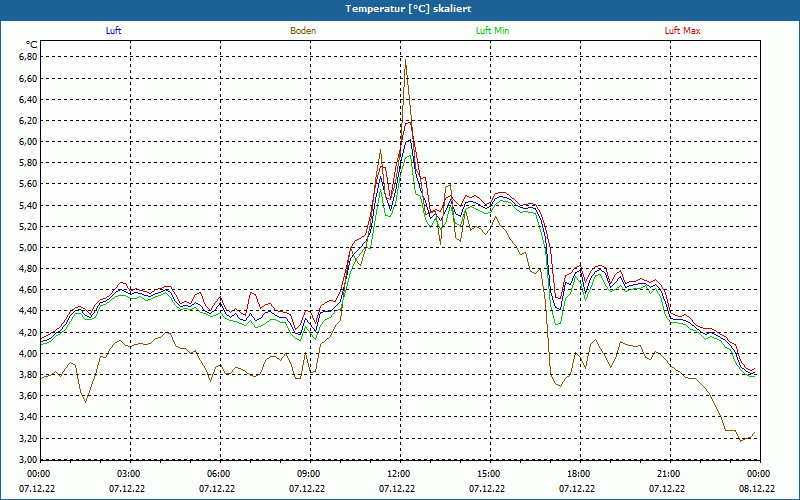
Task: Click the blue Luft legend label
Action: [113, 31]
